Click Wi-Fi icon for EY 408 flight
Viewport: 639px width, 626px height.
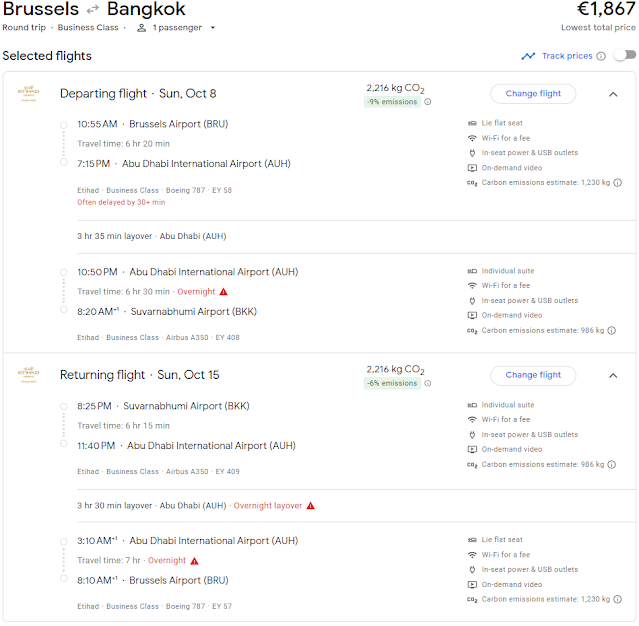[472, 286]
